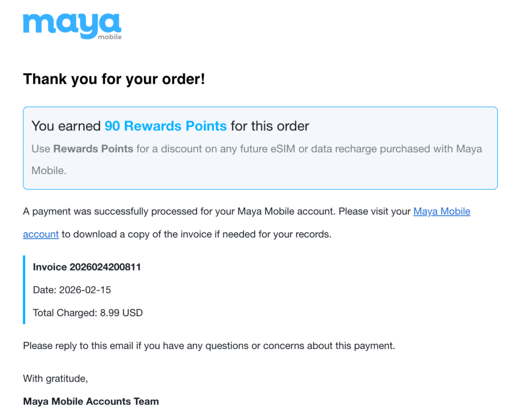Screen dimensions: 517x420
Task: Open the 'Maya Mobile' hyperlink
Action: click(442, 212)
